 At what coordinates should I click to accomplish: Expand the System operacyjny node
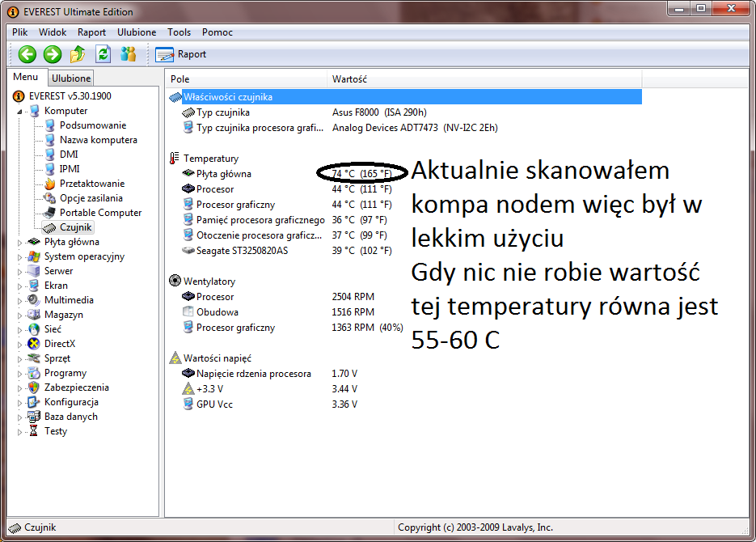coord(19,257)
